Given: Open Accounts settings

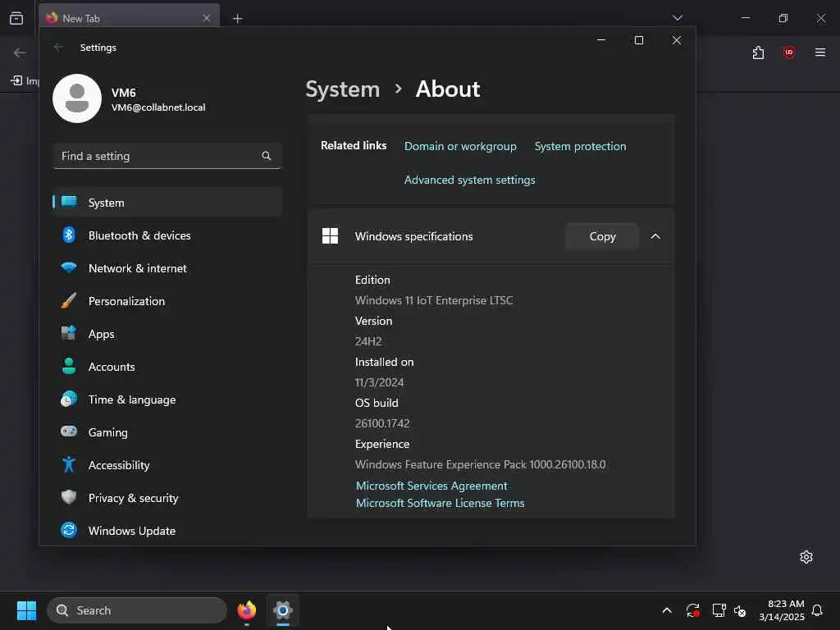Looking at the screenshot, I should [x=167, y=367].
